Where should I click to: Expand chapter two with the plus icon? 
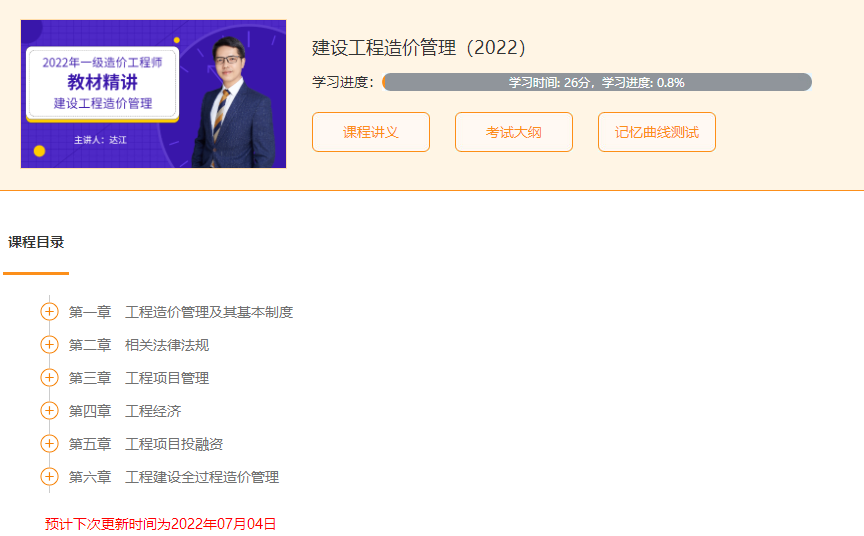[49, 344]
